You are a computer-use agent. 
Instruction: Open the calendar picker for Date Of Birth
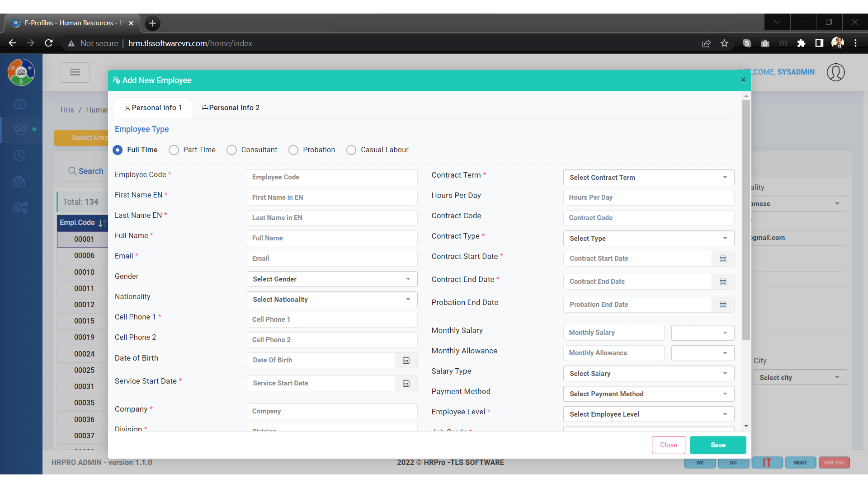point(406,360)
